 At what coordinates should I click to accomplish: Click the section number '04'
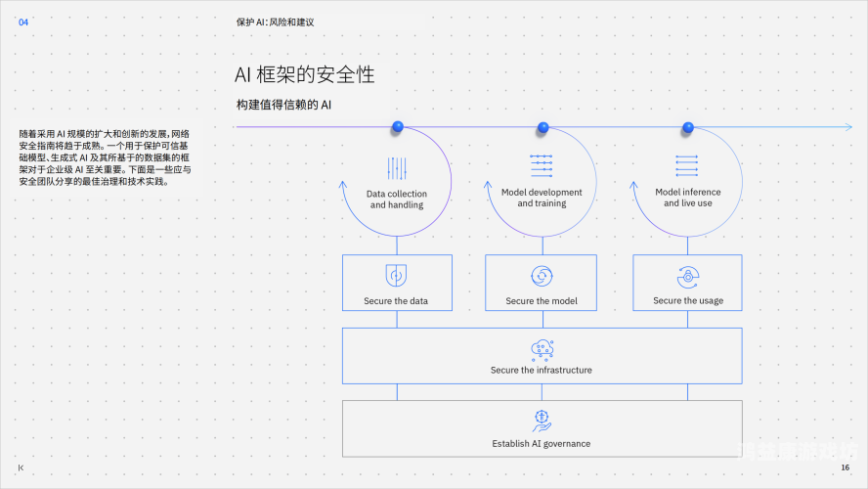[23, 22]
